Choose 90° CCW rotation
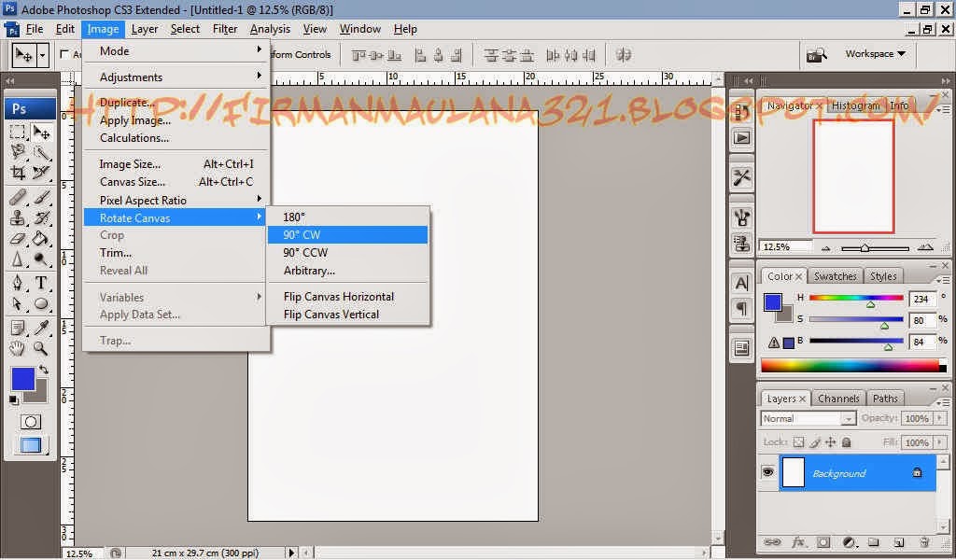This screenshot has width=956, height=560. (x=347, y=252)
